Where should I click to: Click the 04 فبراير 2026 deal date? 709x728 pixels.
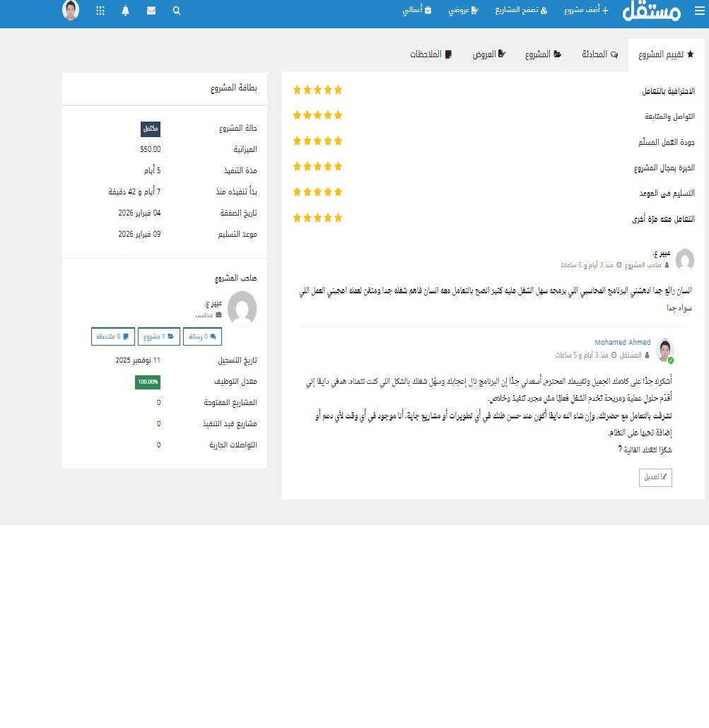pyautogui.click(x=139, y=213)
